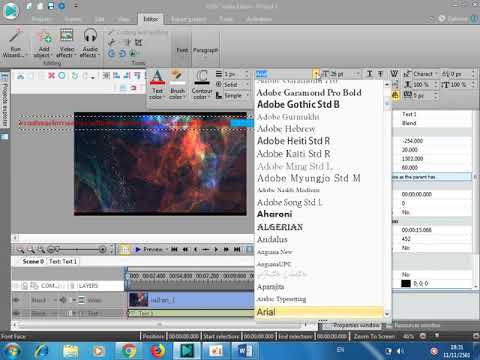
Task: Select Adobe Gothic Std B font
Action: click(x=299, y=104)
